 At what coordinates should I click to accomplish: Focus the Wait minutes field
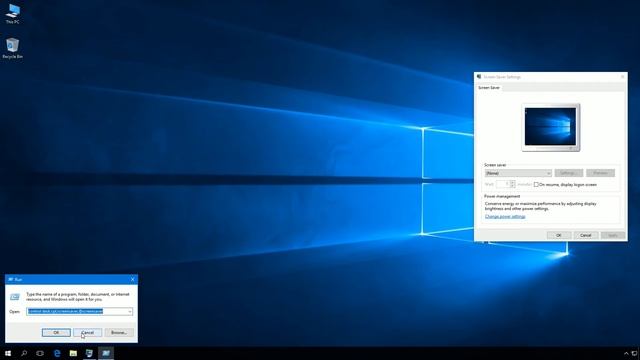tap(502, 184)
